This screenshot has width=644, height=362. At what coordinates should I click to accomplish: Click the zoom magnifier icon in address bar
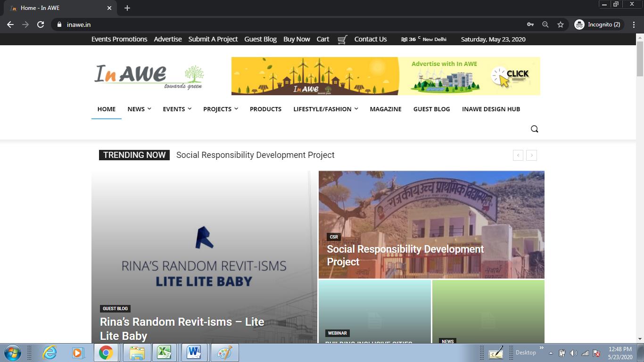(x=545, y=25)
